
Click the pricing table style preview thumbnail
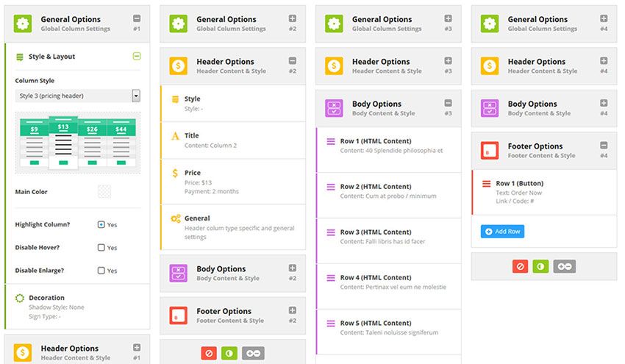77,143
